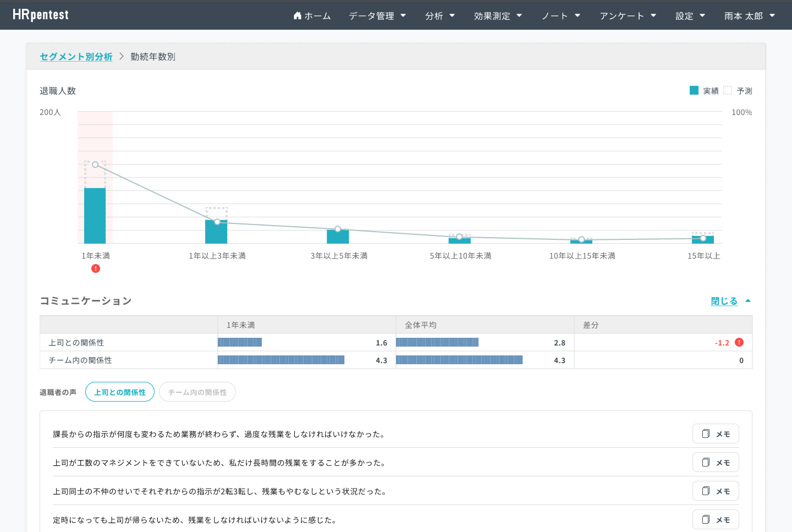Expand the 効果測定 dropdown
Image resolution: width=792 pixels, height=532 pixels.
(498, 16)
